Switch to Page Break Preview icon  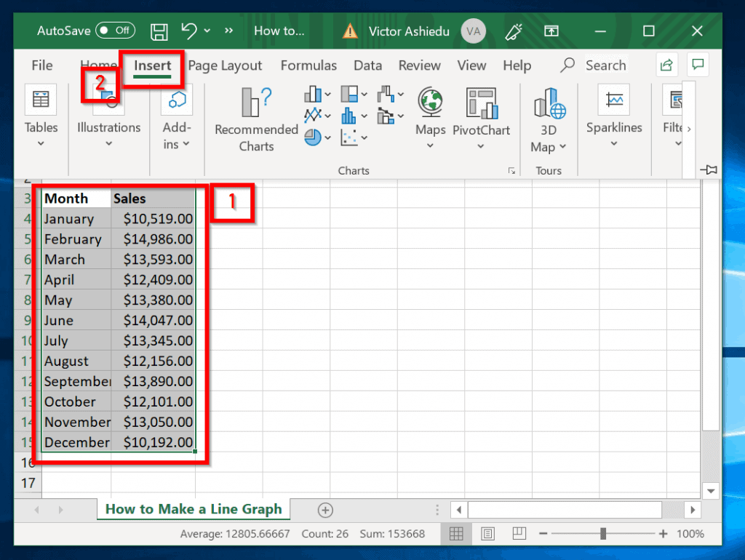tap(519, 534)
